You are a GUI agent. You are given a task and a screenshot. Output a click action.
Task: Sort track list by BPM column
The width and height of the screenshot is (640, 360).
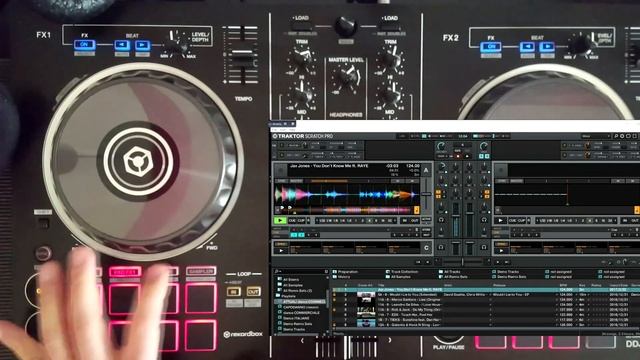564,285
